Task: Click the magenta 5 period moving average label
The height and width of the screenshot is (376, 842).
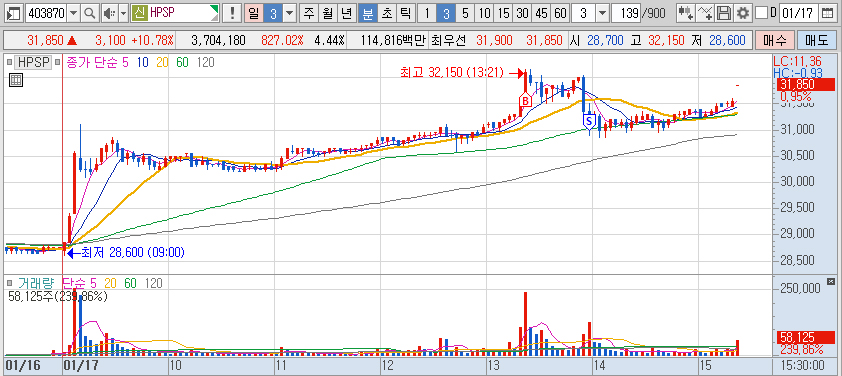Action: click(125, 62)
